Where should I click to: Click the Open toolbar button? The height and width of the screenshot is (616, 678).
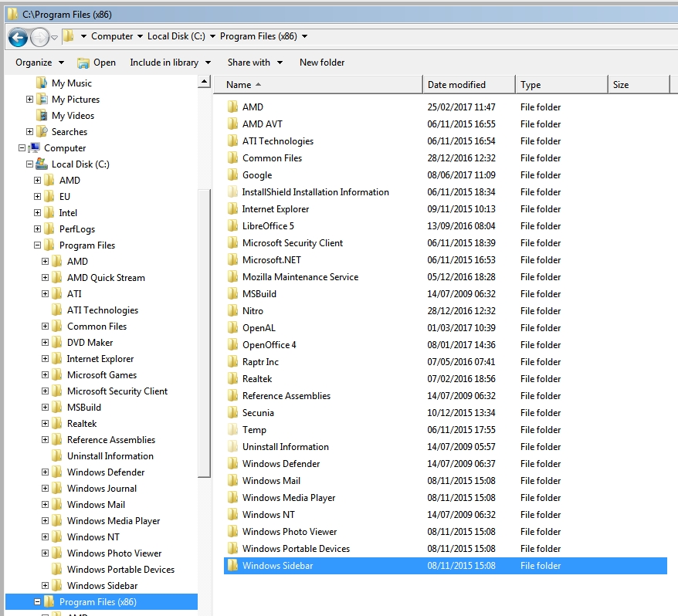click(97, 63)
